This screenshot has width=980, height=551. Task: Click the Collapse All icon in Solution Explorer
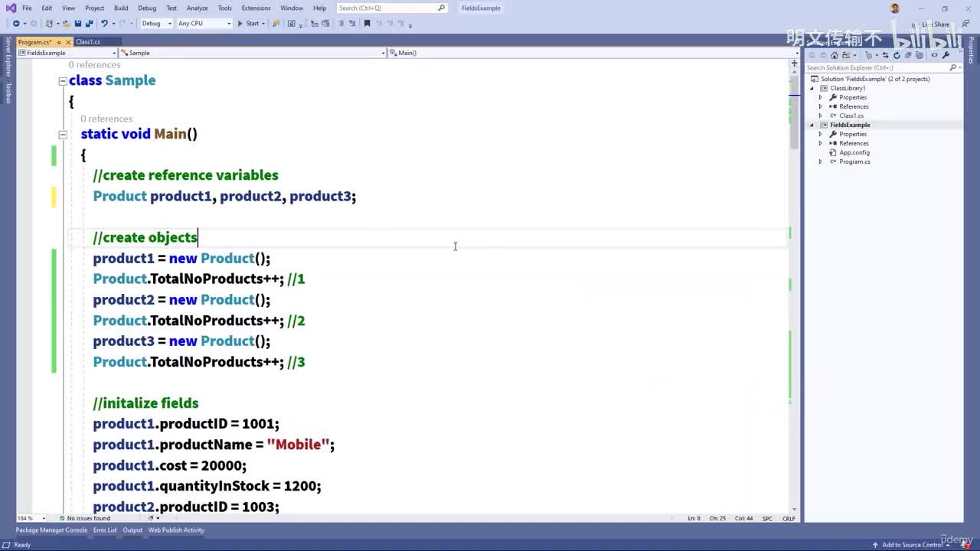click(906, 55)
